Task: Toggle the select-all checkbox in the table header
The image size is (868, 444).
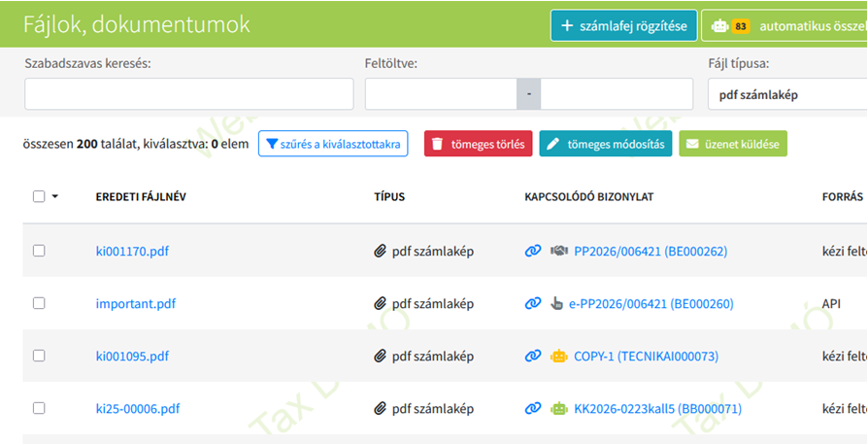Action: tap(39, 196)
